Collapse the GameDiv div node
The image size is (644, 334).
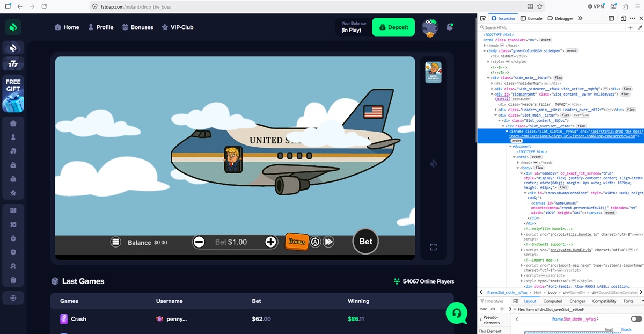(522, 173)
